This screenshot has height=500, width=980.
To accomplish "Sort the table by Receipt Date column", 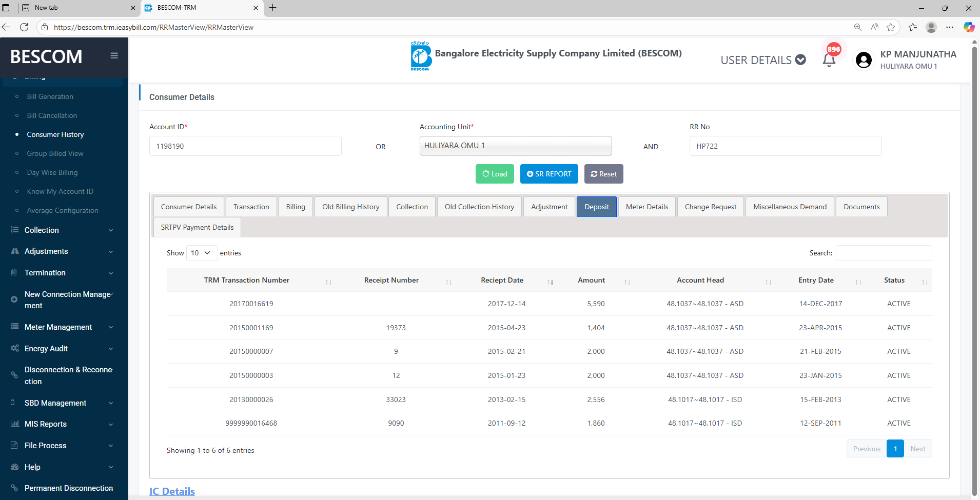I will [502, 280].
